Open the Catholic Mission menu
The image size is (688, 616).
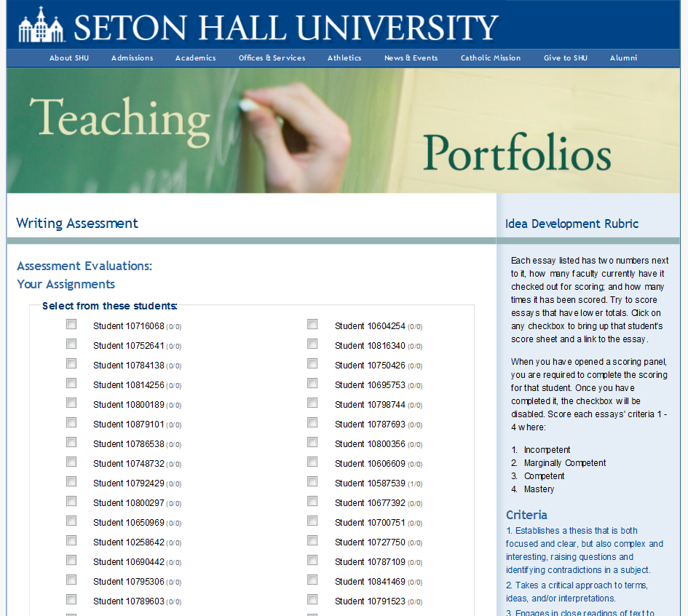pos(491,58)
